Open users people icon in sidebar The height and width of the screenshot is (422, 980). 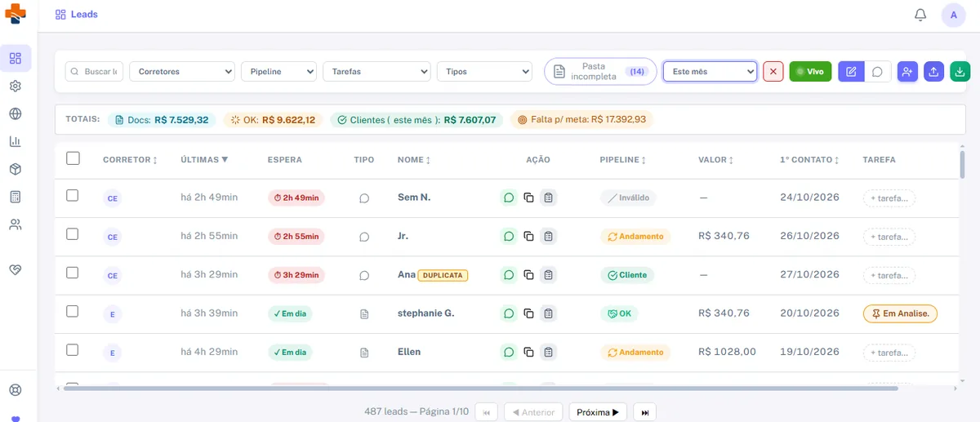click(x=16, y=224)
